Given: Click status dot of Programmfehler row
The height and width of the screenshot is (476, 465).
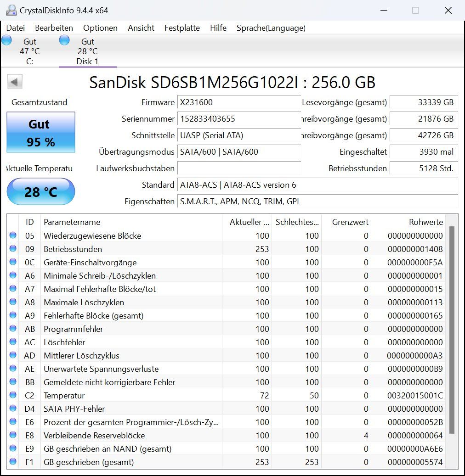Looking at the screenshot, I should [x=13, y=329].
